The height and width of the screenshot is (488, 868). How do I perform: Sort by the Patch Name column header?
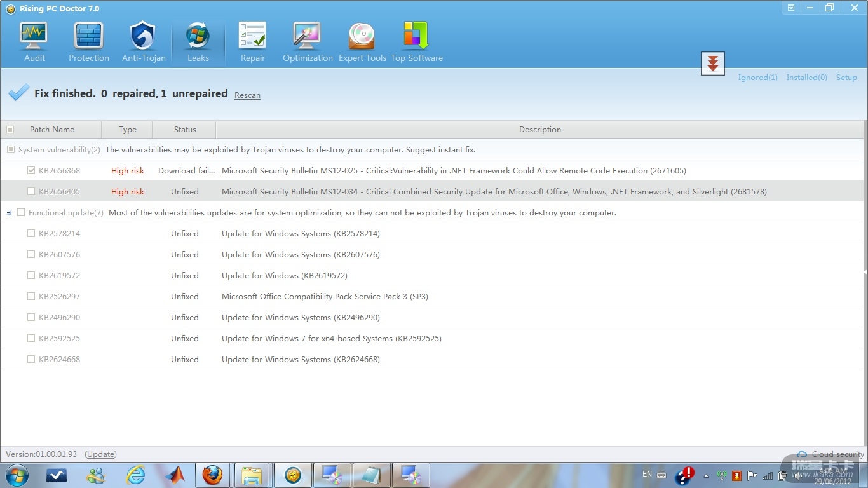pyautogui.click(x=51, y=130)
